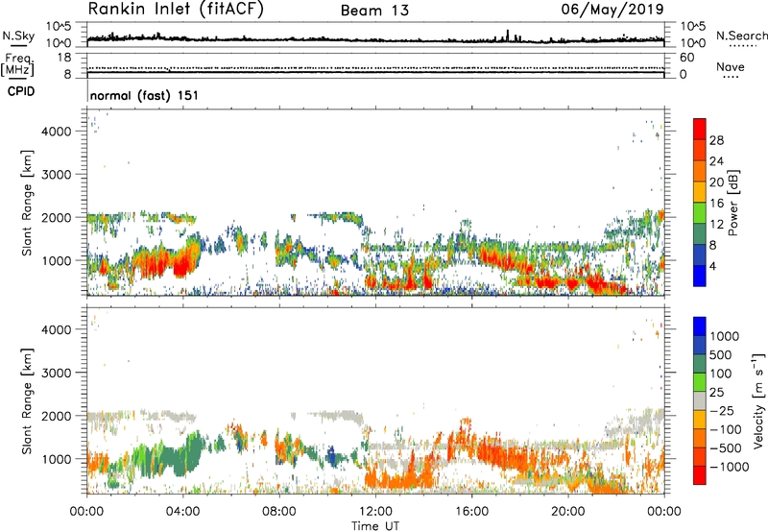Click the Power colorbar value '16'
This screenshot has width=768, height=532.
click(716, 204)
